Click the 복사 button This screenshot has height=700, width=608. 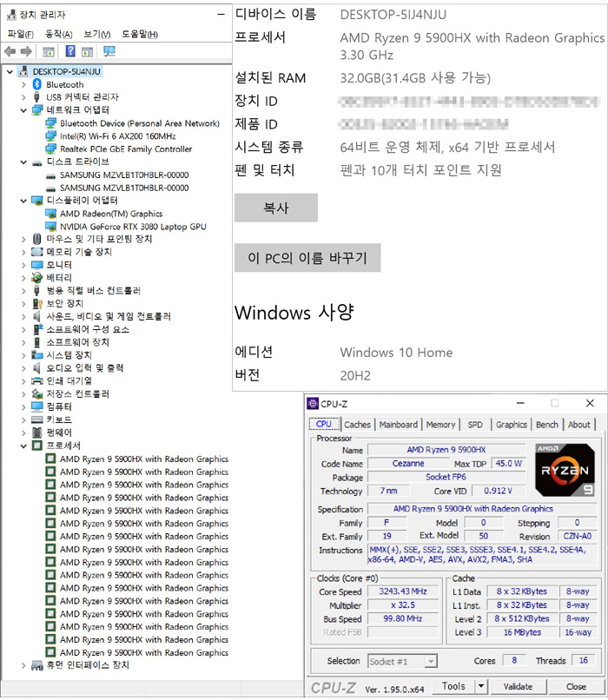[275, 208]
